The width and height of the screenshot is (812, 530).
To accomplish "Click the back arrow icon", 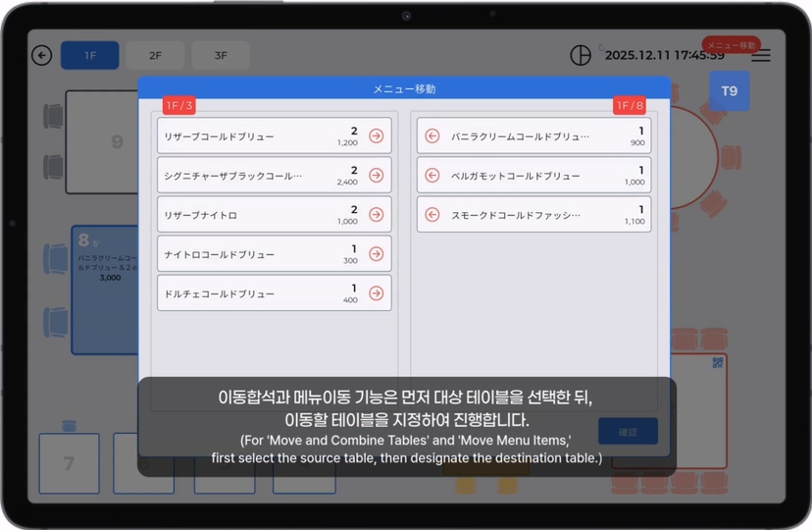I will point(41,56).
